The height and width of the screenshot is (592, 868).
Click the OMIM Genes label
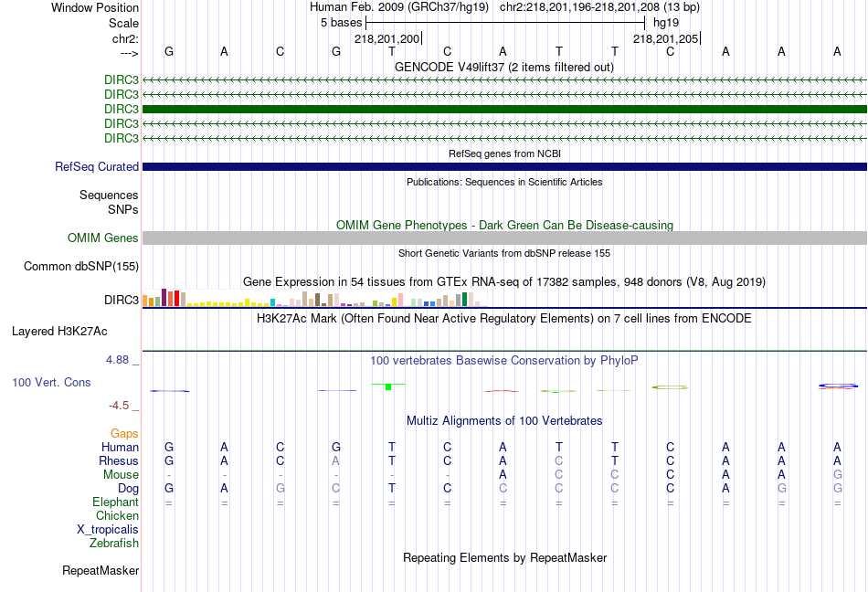[103, 238]
